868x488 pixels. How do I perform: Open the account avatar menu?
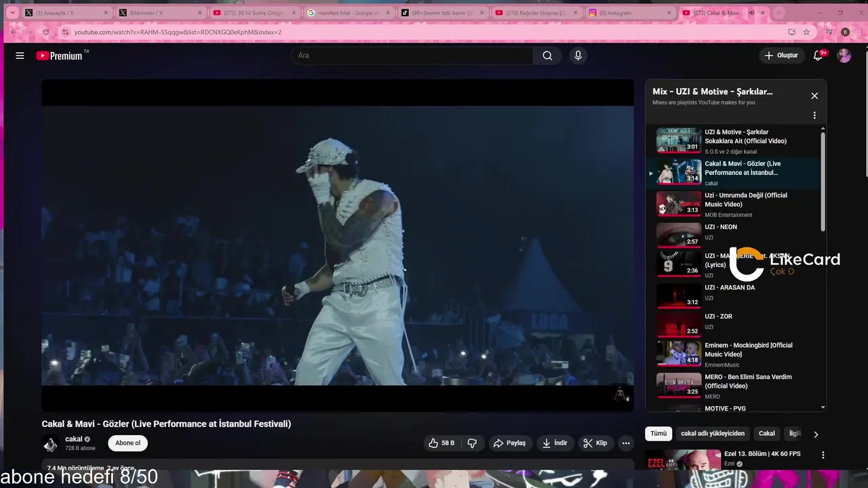pos(844,56)
